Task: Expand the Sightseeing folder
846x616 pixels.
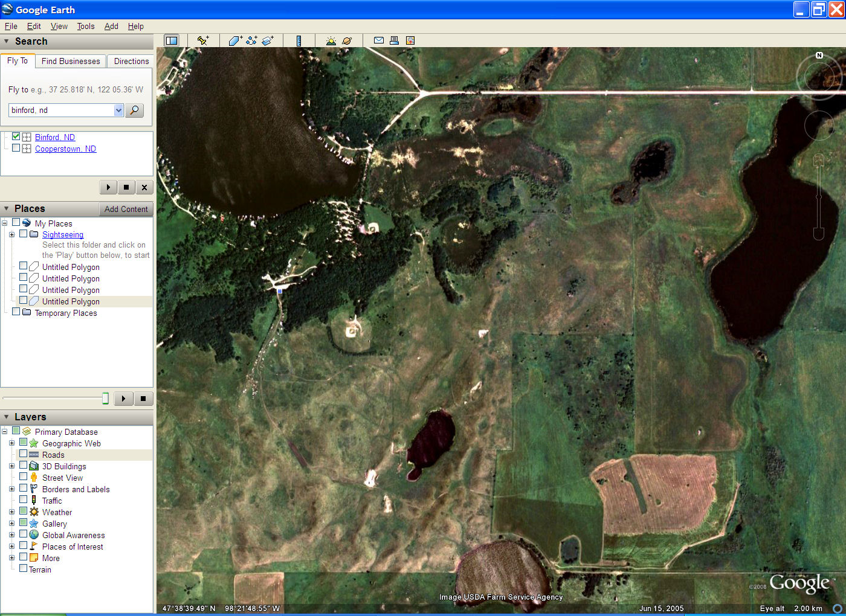Action: point(11,234)
